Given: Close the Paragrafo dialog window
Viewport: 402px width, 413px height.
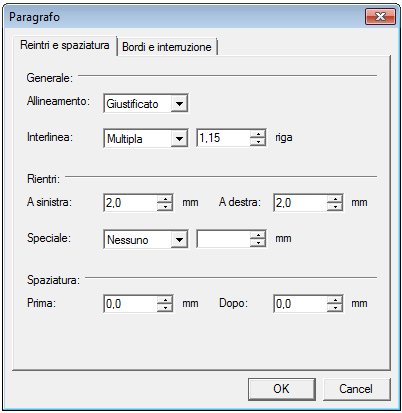Looking at the screenshot, I should coord(380,17).
